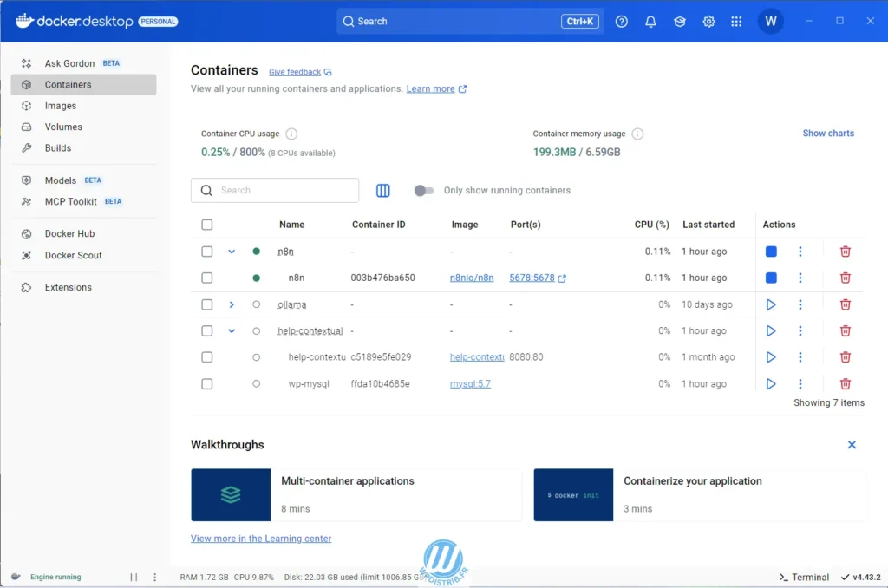Start the ollama group
This screenshot has width=888, height=588.
771,304
